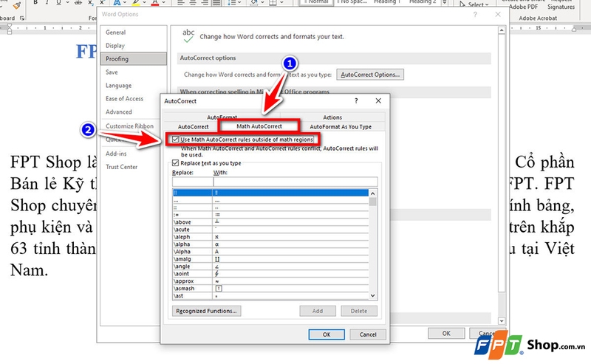Toggle Use Math AutoCorrect rules outside math regions
This screenshot has width=591, height=364.
tap(175, 140)
